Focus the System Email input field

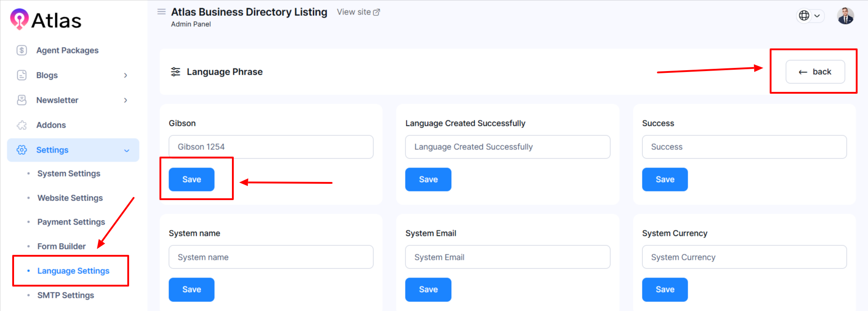[507, 257]
